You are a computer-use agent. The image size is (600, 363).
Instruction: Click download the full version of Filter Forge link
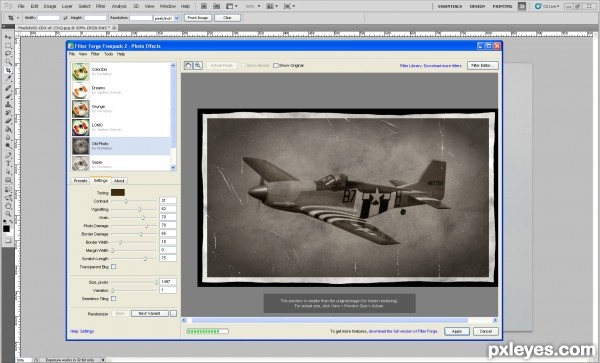[x=403, y=331]
